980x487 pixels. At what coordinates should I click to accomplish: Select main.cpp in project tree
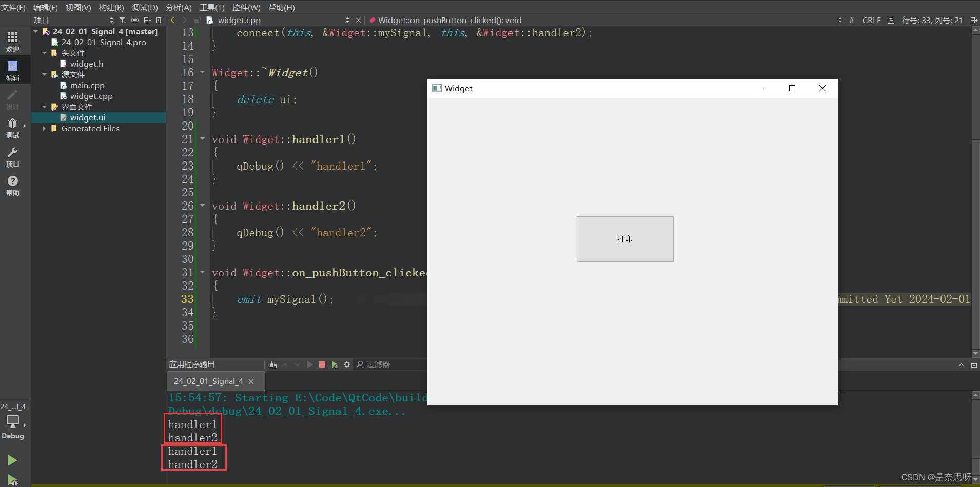click(87, 85)
